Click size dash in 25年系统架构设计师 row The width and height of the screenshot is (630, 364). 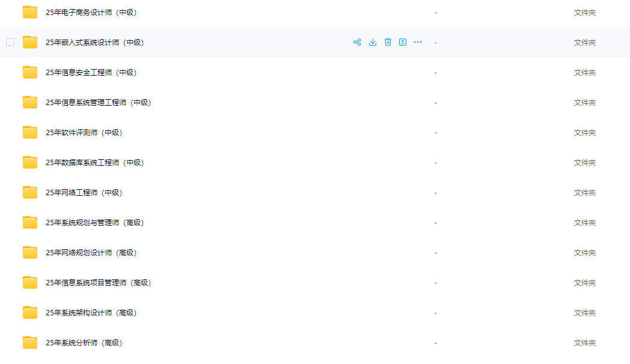click(x=436, y=313)
